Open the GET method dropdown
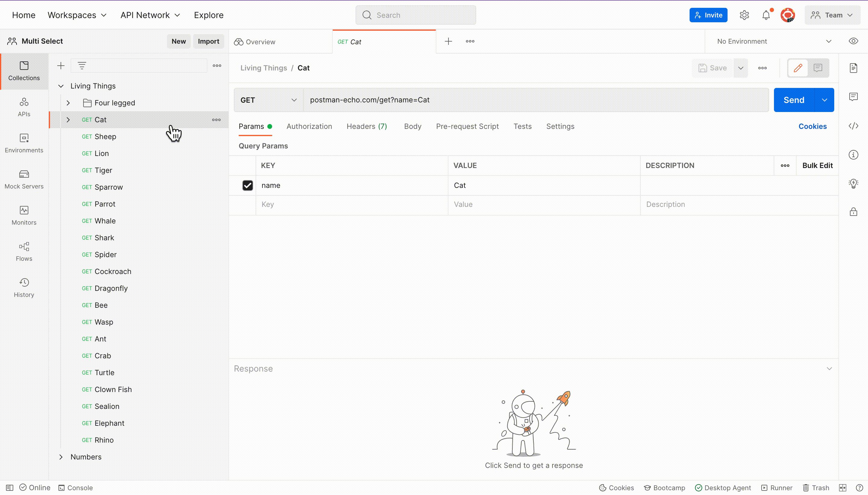The height and width of the screenshot is (495, 868). (268, 100)
